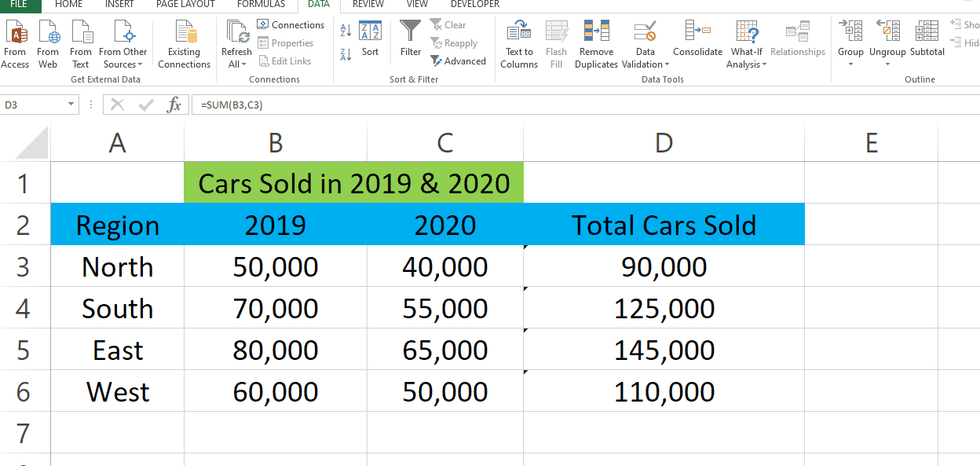Open the From Other Sources dropdown
This screenshot has width=980, height=466.
click(x=123, y=43)
